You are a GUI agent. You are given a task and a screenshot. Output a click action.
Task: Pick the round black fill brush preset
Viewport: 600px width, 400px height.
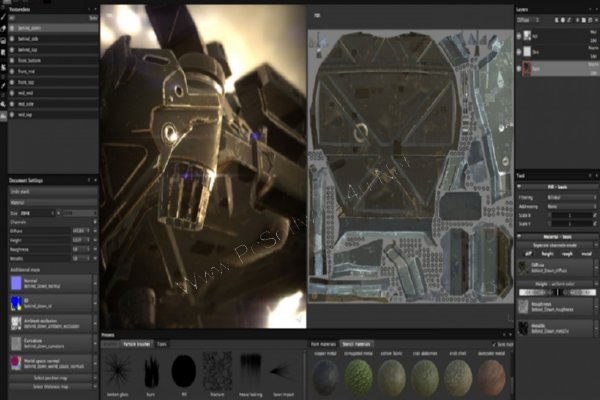click(x=184, y=371)
